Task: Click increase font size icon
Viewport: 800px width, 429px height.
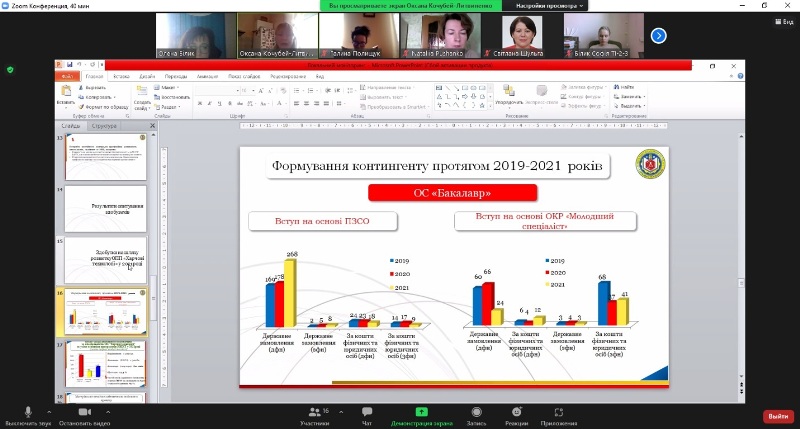Action: pyautogui.click(x=261, y=90)
